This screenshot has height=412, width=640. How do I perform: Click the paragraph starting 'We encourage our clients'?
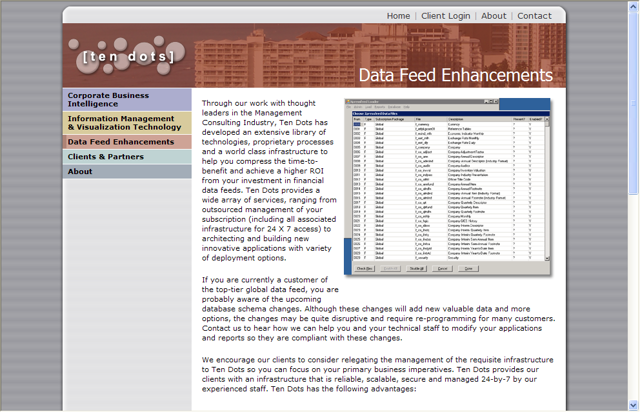click(378, 374)
